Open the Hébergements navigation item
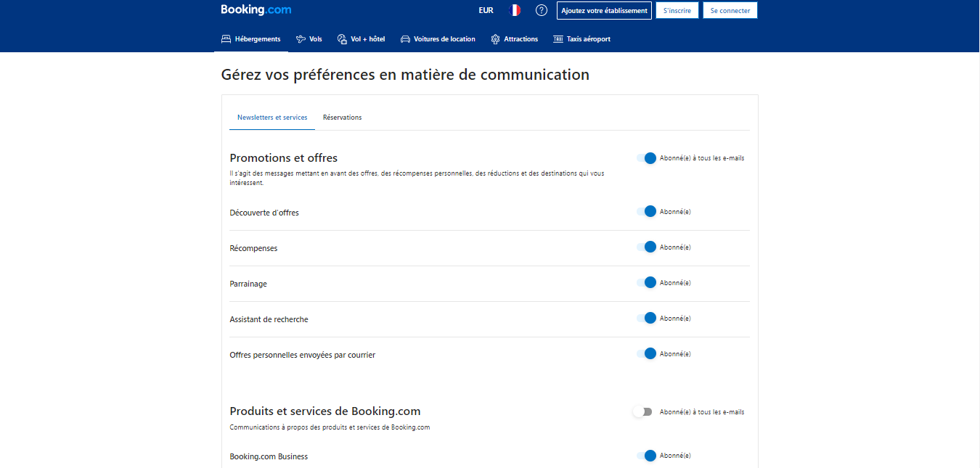 point(251,39)
